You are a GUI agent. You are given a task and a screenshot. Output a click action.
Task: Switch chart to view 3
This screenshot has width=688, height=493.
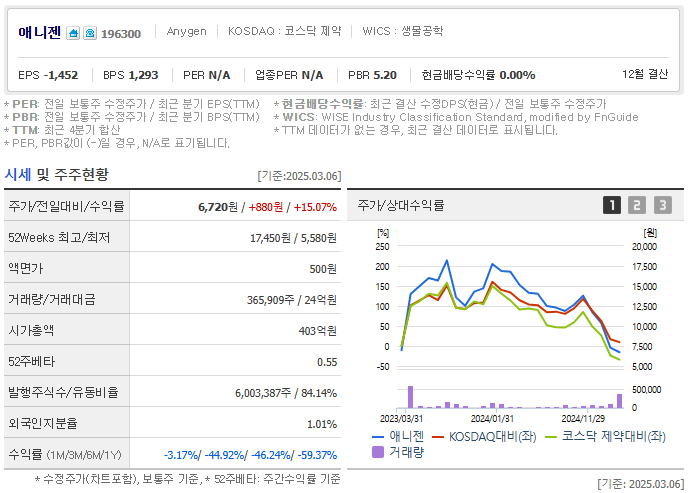[663, 205]
